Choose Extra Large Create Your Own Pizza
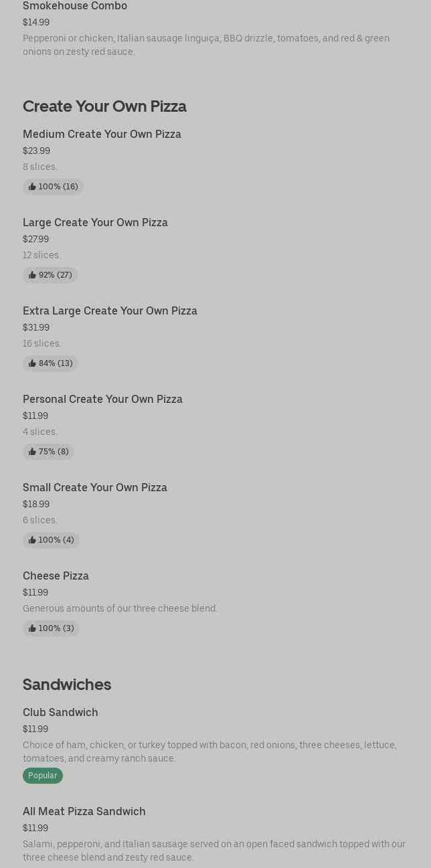The width and height of the screenshot is (431, 868). [110, 311]
